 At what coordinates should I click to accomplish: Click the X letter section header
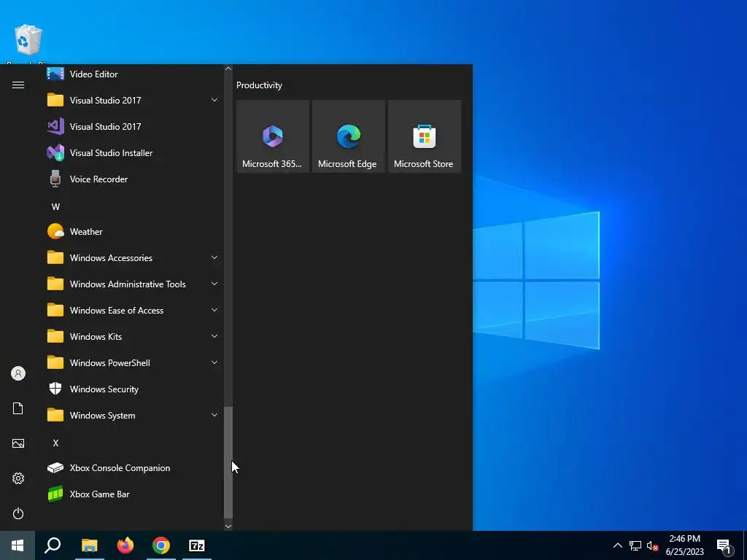point(55,443)
